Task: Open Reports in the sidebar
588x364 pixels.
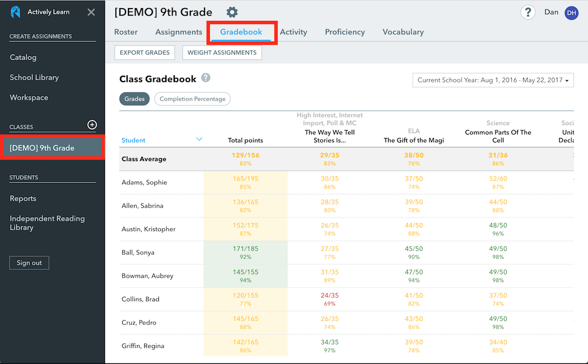Action: coord(23,199)
